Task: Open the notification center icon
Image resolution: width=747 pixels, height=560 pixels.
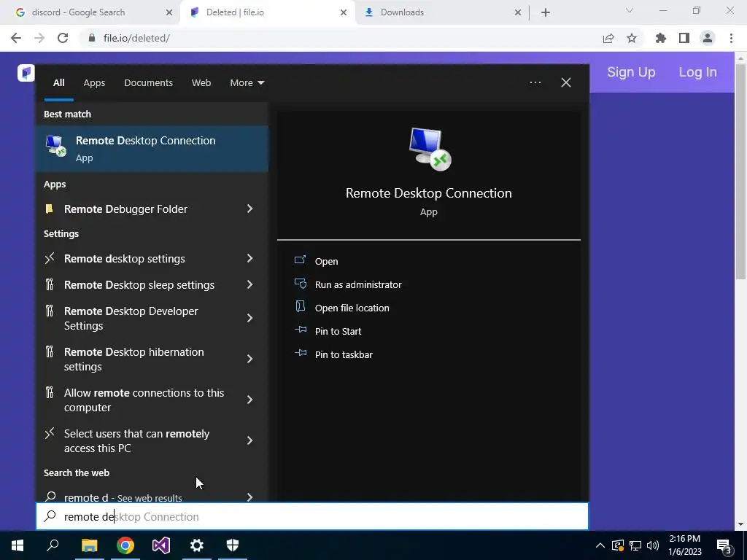Action: point(724,546)
